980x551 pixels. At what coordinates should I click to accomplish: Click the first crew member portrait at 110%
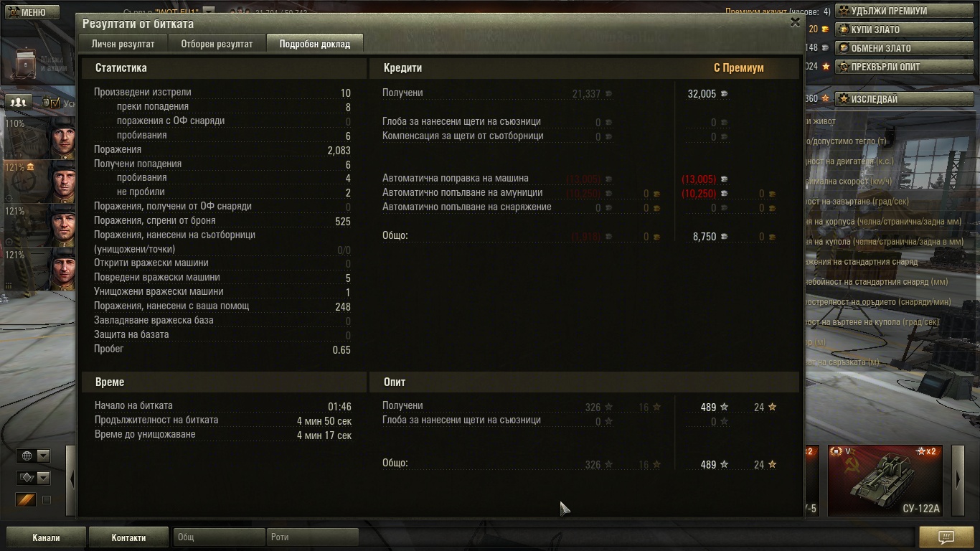tap(39, 138)
